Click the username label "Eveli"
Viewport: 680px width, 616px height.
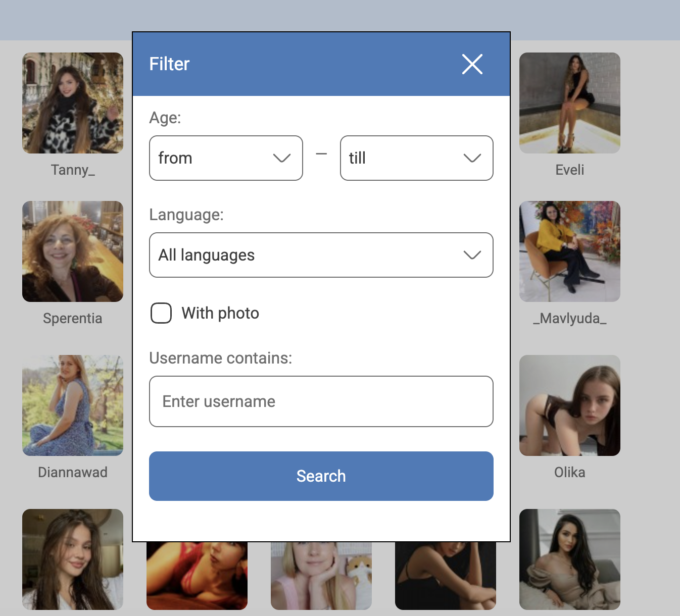[569, 170]
